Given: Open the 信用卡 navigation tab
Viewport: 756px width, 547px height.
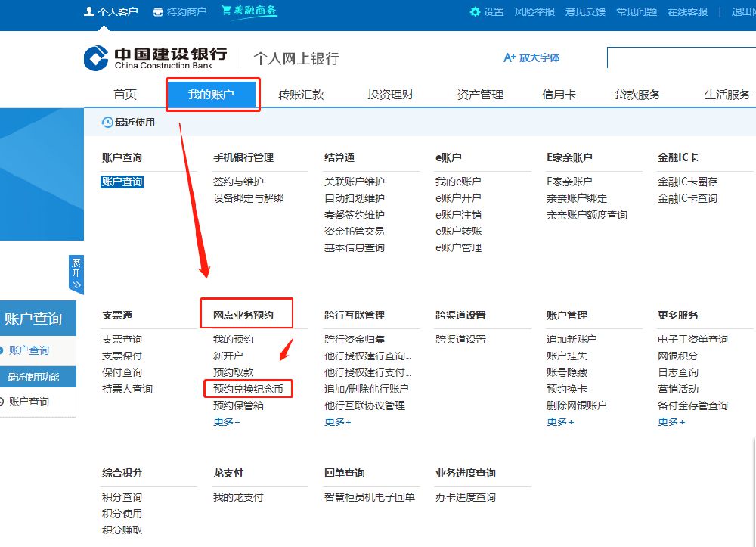Looking at the screenshot, I should pos(559,95).
